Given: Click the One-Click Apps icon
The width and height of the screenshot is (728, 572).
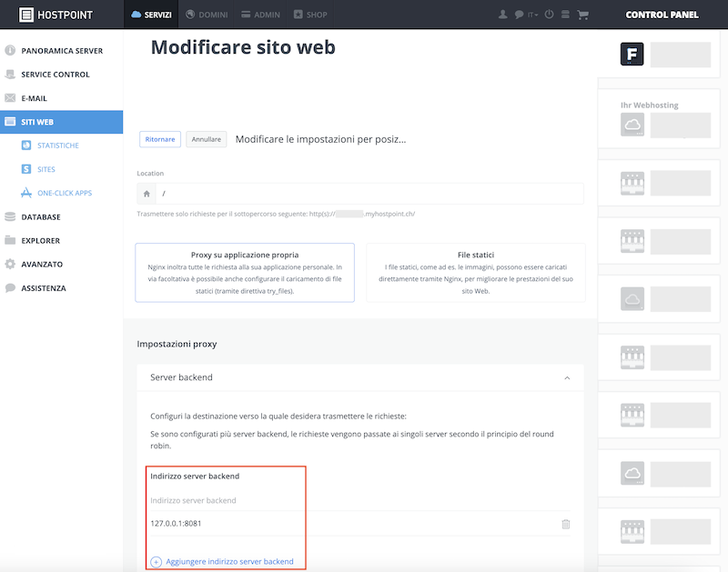Looking at the screenshot, I should 26,193.
